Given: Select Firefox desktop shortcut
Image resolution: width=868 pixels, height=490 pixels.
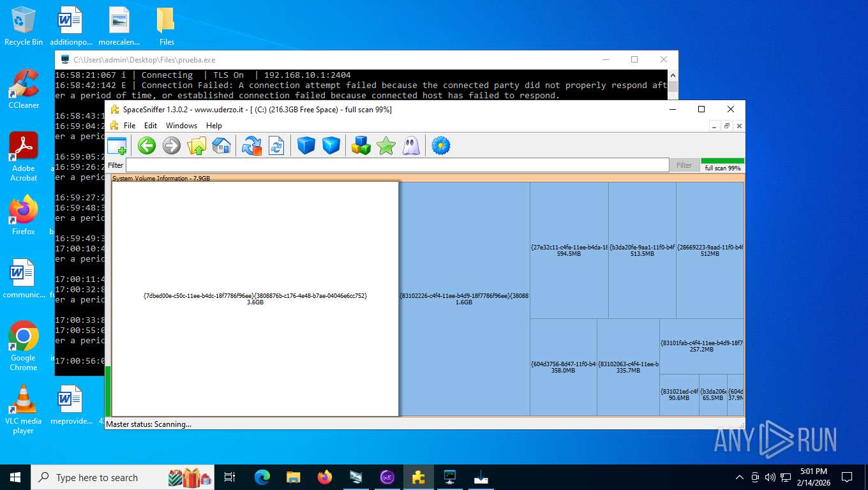Looking at the screenshot, I should click(x=24, y=216).
